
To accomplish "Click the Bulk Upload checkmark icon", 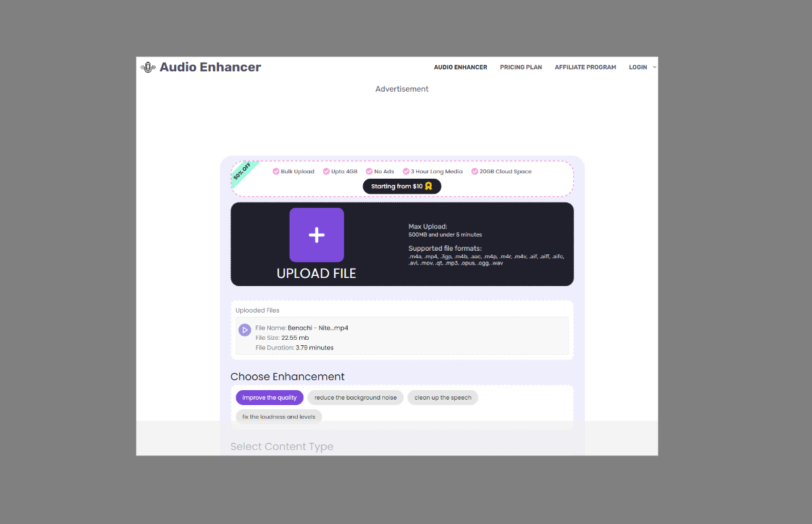I will click(276, 171).
